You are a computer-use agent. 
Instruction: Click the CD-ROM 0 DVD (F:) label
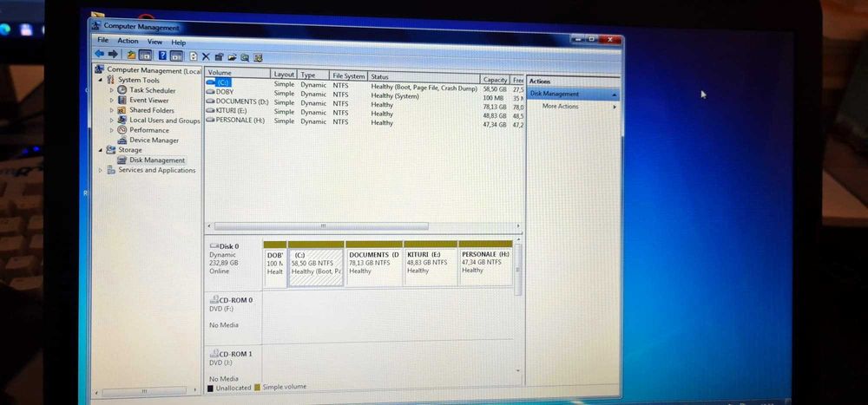[233, 318]
